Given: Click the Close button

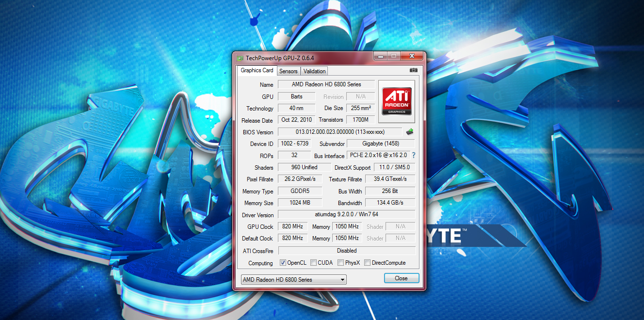Looking at the screenshot, I should (x=401, y=278).
